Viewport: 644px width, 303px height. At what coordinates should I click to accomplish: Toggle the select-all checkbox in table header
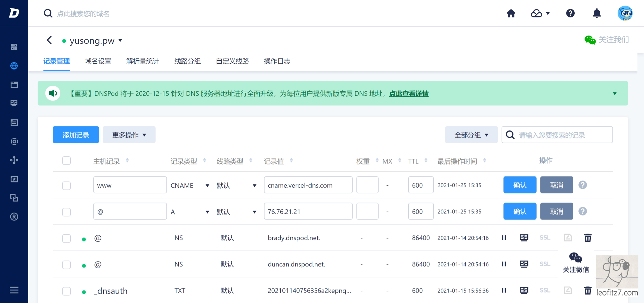[66, 161]
